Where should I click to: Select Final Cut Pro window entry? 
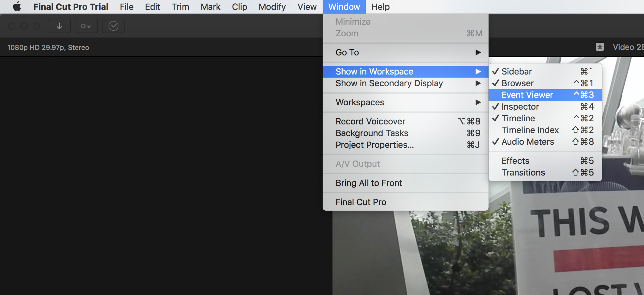click(x=405, y=202)
